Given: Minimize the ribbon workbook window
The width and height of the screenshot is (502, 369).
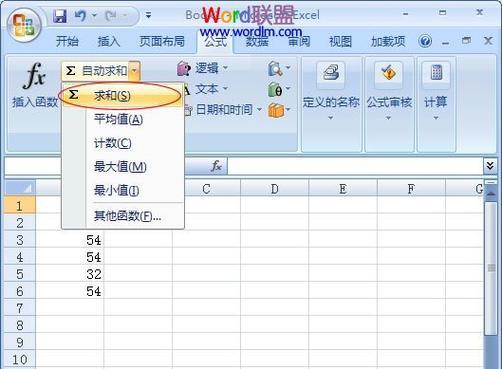Looking at the screenshot, I should 446,42.
